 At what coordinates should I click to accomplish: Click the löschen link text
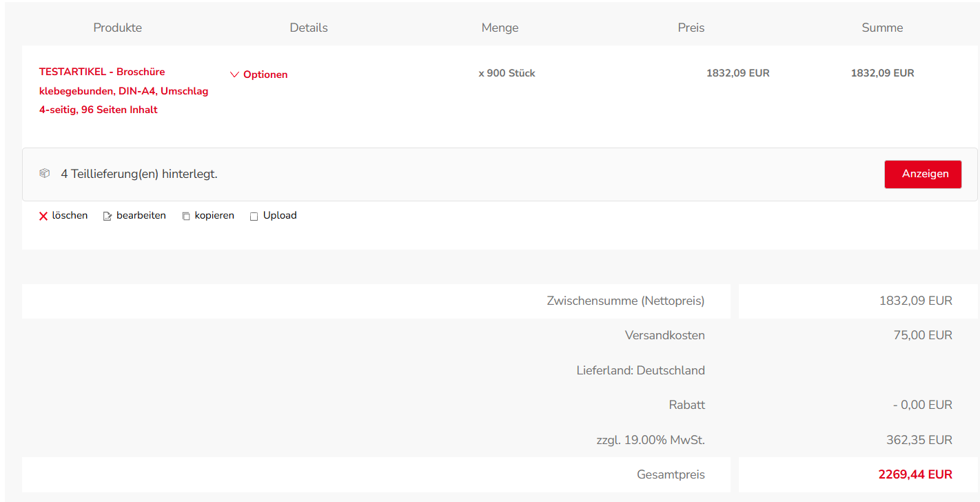[70, 216]
